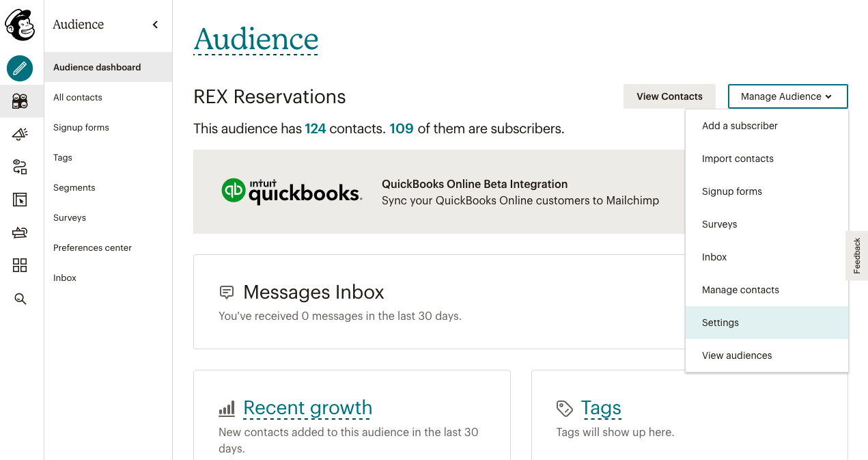Click the 124 contacts count link

click(316, 128)
